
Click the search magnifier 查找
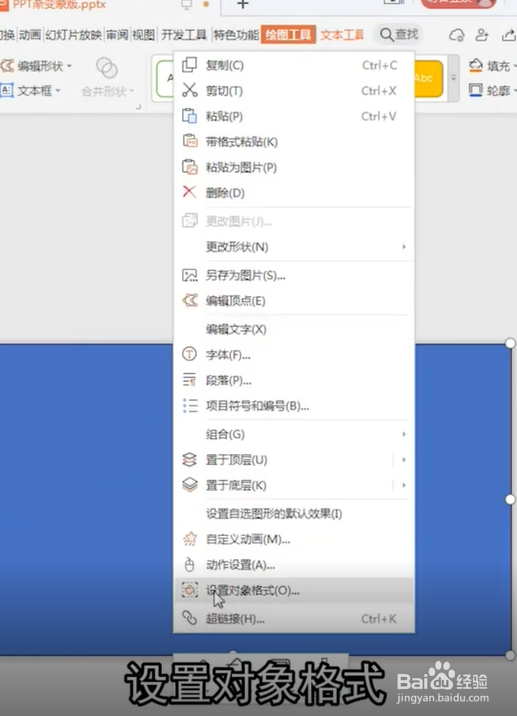point(399,34)
